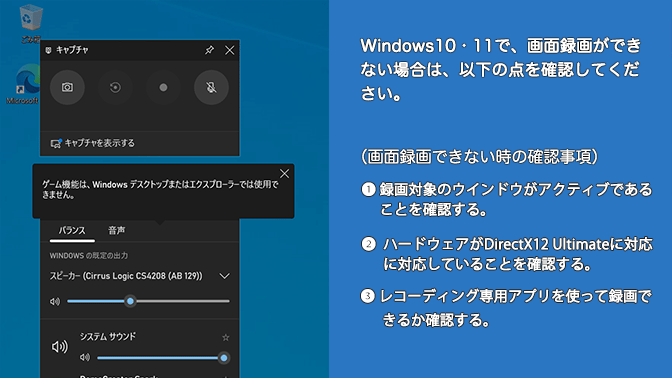
Task: Open the Recycle Bin desktop icon
Action: (x=31, y=24)
